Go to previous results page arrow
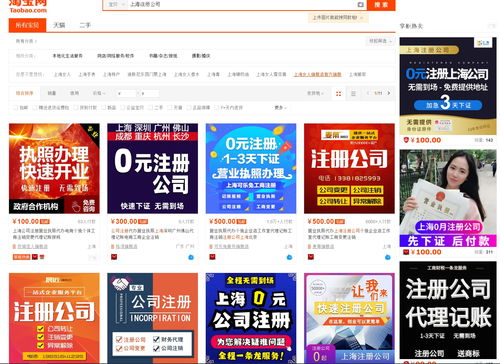Viewport: 500px width, 364px height. click(368, 93)
